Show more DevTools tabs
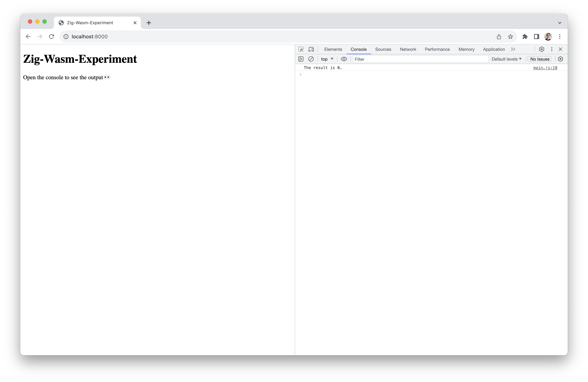The width and height of the screenshot is (588, 382). pyautogui.click(x=513, y=49)
